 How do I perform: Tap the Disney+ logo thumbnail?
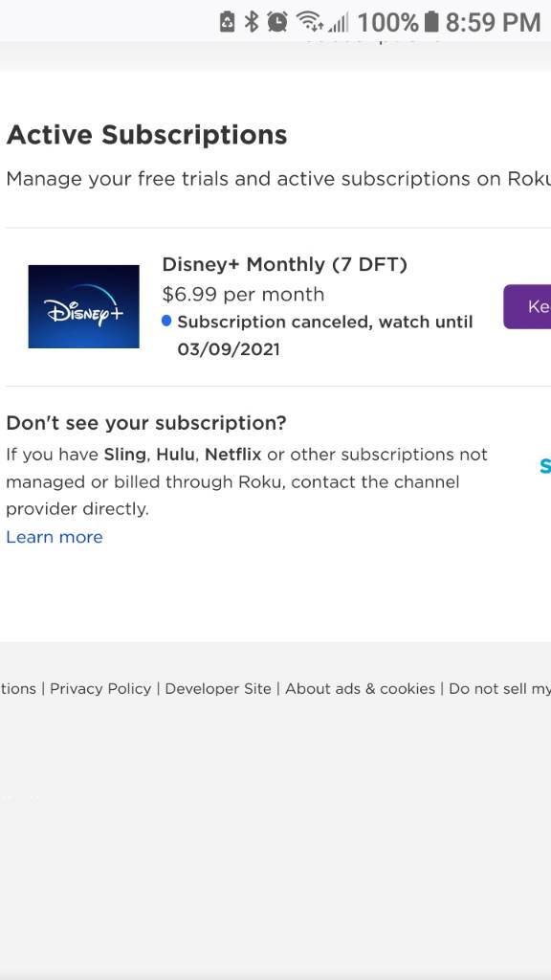tap(84, 306)
